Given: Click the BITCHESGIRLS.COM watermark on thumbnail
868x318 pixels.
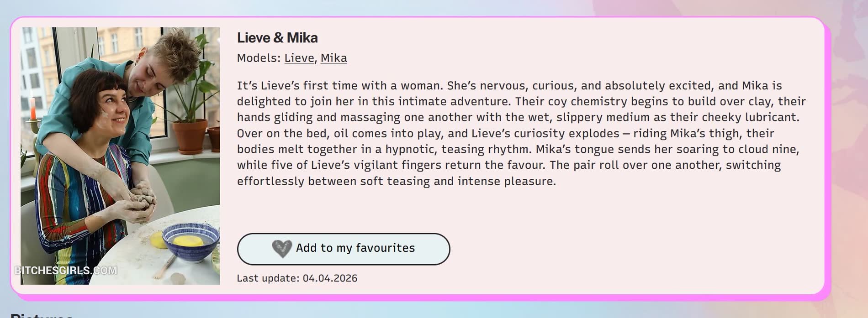Looking at the screenshot, I should click(66, 271).
